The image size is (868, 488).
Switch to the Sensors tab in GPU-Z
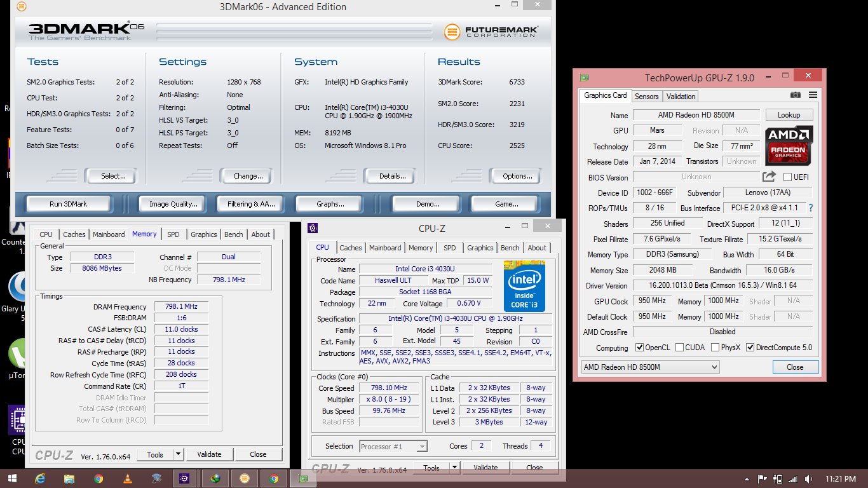647,96
